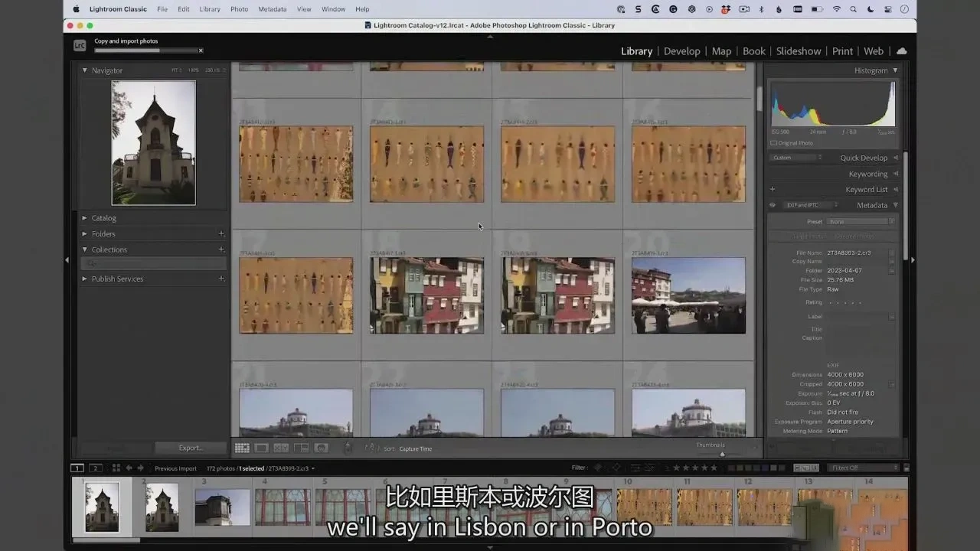Collapse the Histogram panel
980x551 pixels.
pyautogui.click(x=895, y=70)
